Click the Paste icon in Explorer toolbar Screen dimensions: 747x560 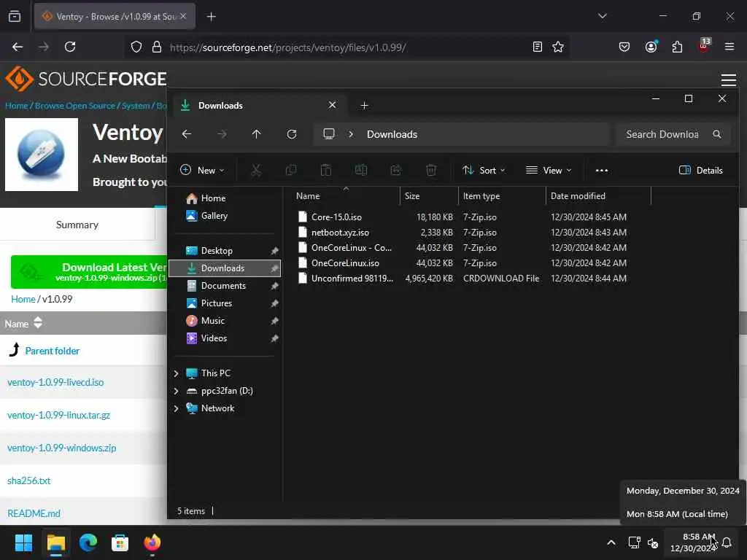(326, 170)
